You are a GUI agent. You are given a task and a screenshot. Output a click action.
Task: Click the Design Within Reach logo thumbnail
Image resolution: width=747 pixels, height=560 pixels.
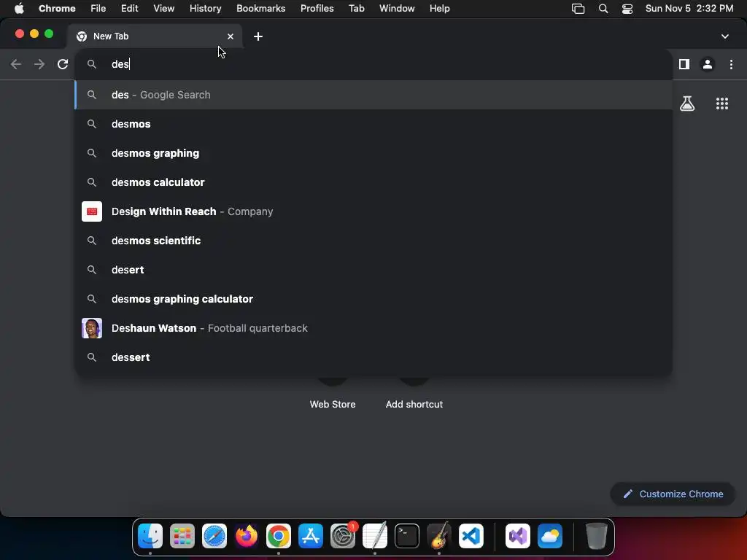tap(92, 211)
